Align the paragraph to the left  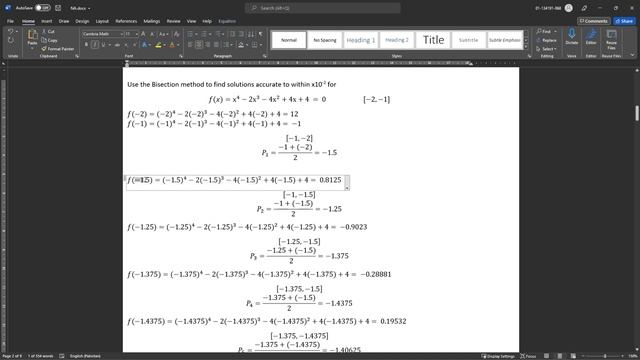(190, 45)
